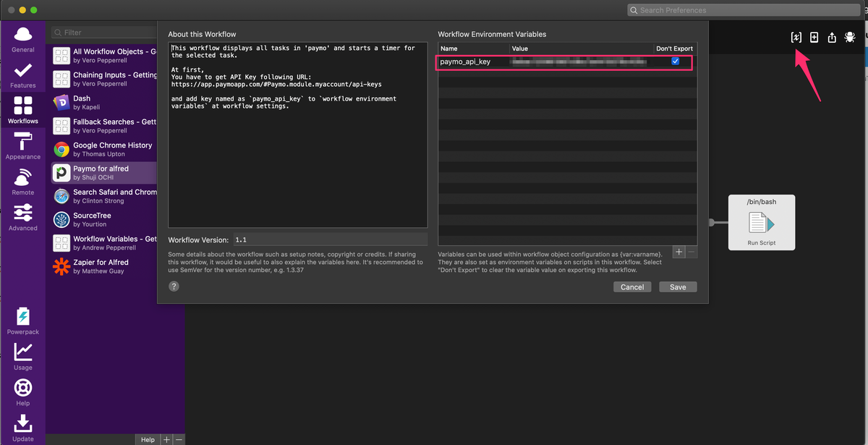
Task: Open the Update section
Action: pyautogui.click(x=23, y=428)
